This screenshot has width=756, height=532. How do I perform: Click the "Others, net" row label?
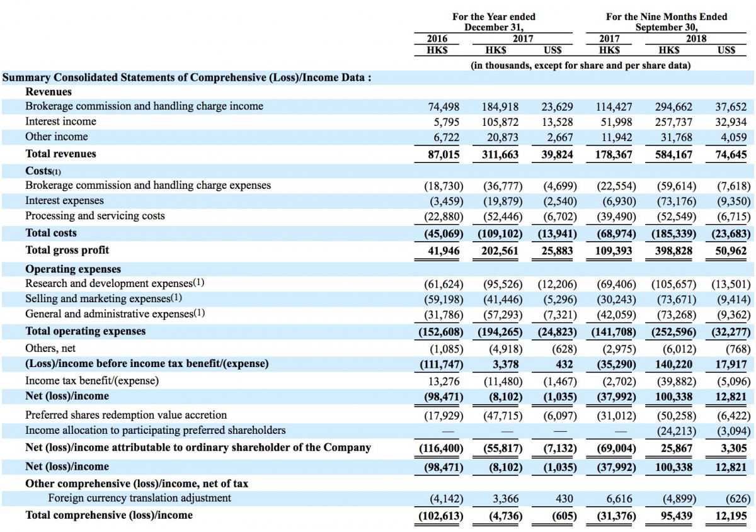click(x=50, y=348)
